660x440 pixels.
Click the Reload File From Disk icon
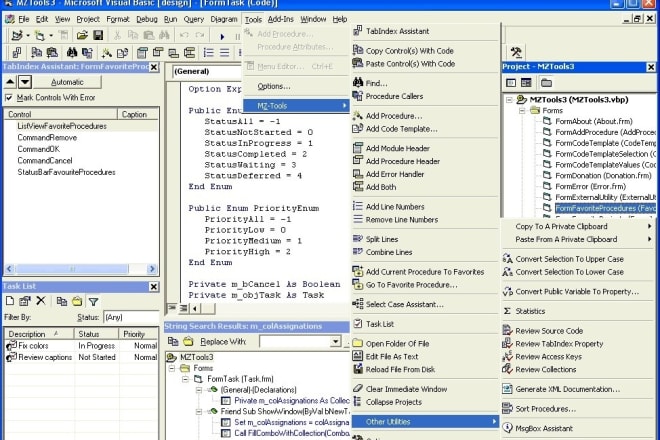click(358, 369)
